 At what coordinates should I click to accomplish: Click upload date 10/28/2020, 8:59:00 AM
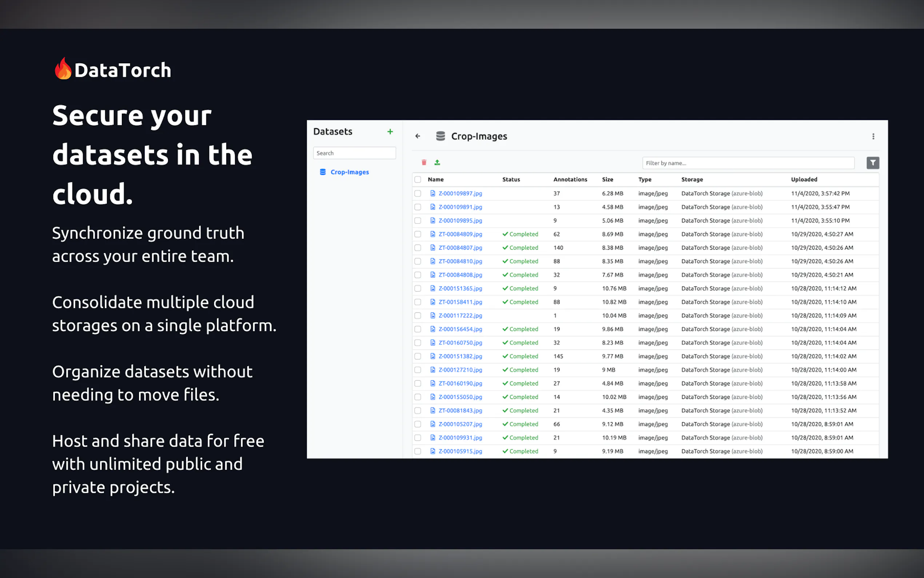pyautogui.click(x=822, y=451)
